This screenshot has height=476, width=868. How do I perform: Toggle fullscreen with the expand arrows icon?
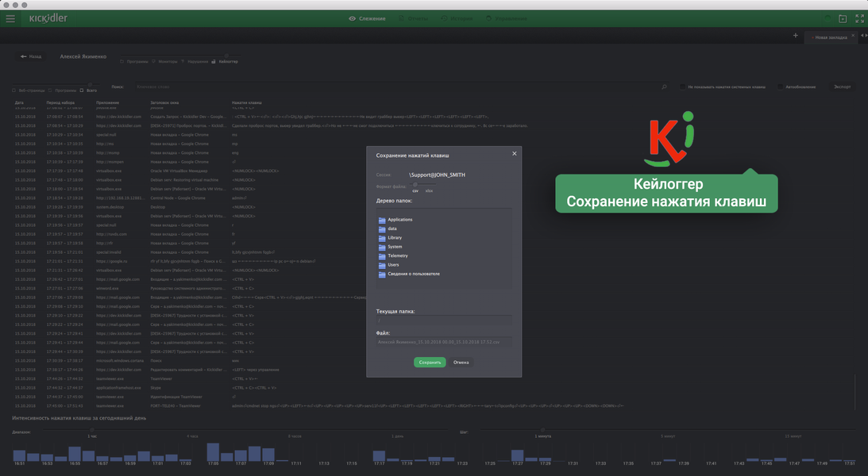859,19
